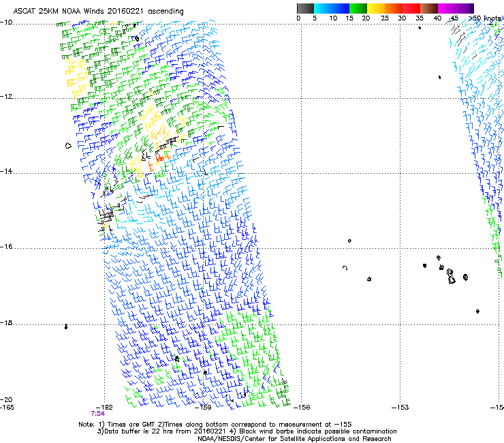Click the purple '7:54' swath time label
The image size is (504, 443).
[97, 414]
